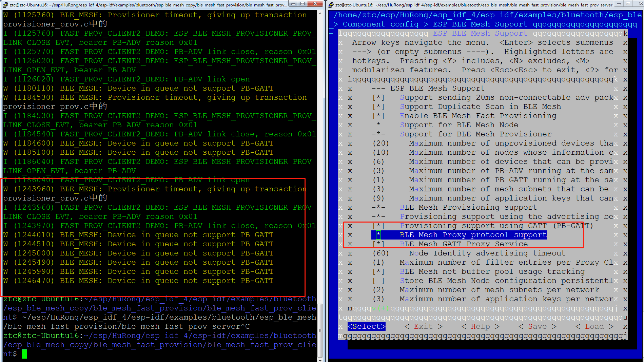Screen dimensions: 644x362
Task: Click the <Select> button in menuconfig
Action: [x=367, y=326]
